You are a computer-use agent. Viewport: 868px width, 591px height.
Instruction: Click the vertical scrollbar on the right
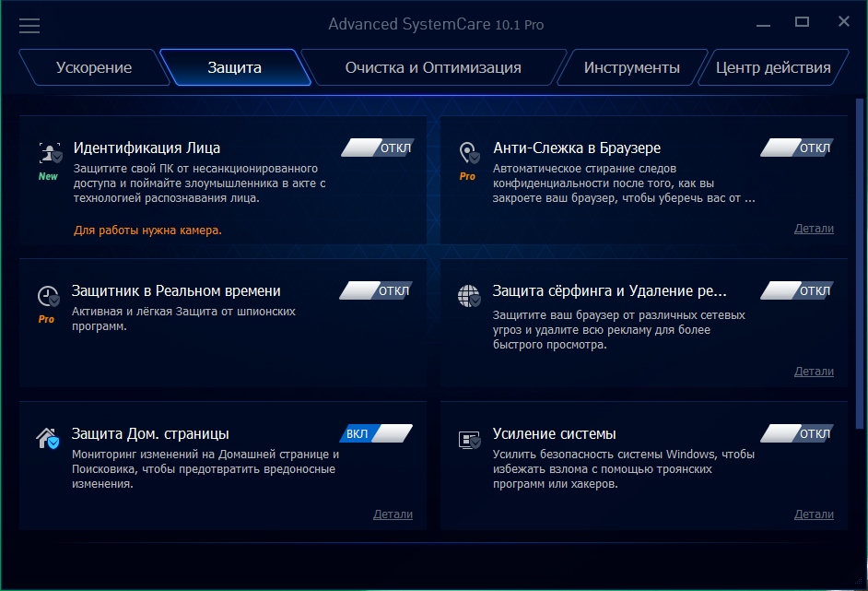coord(859,264)
